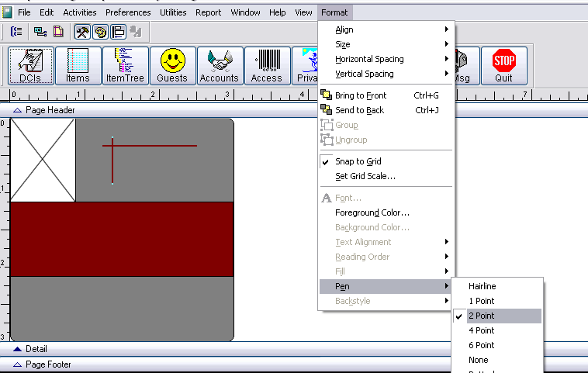Select 2 Point pen width
This screenshot has height=373, width=588.
(497, 316)
